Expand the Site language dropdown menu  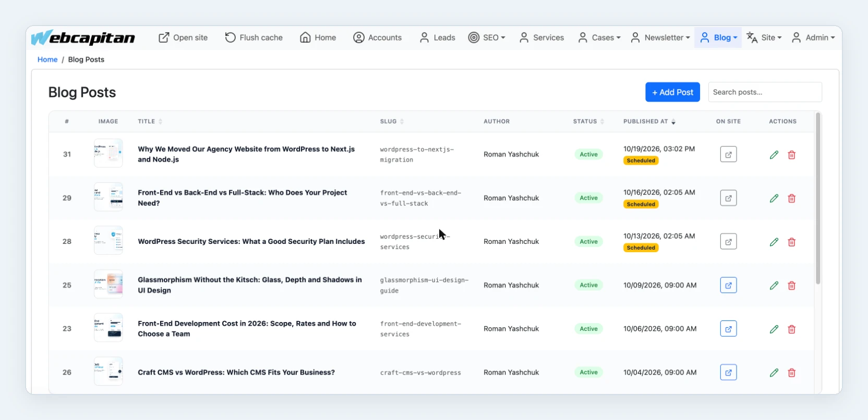(x=764, y=38)
